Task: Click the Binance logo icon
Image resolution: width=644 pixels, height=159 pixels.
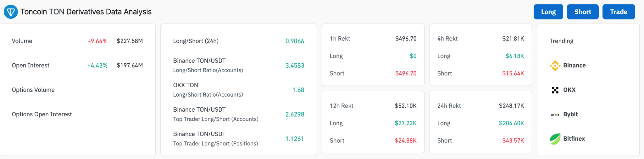Action: 555,66
